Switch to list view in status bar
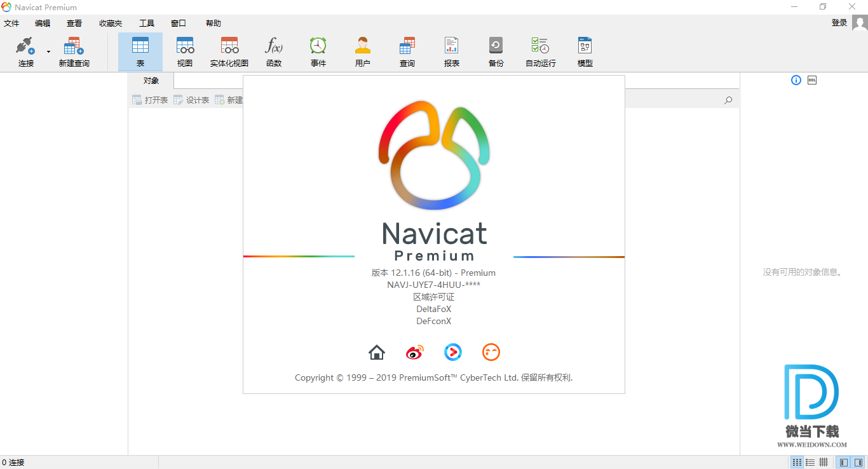 [797, 462]
